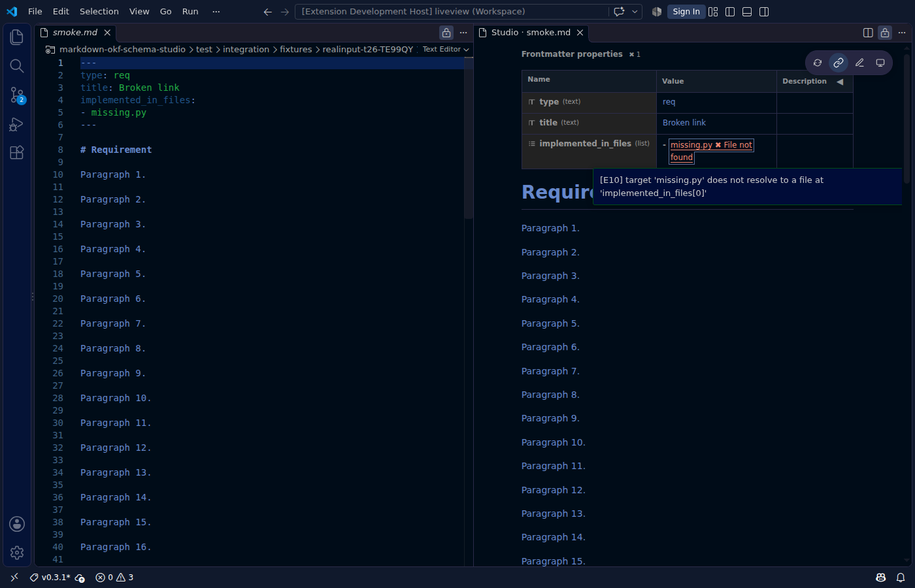The image size is (915, 588).
Task: Toggle the primary side bar visibility
Action: [x=730, y=12]
